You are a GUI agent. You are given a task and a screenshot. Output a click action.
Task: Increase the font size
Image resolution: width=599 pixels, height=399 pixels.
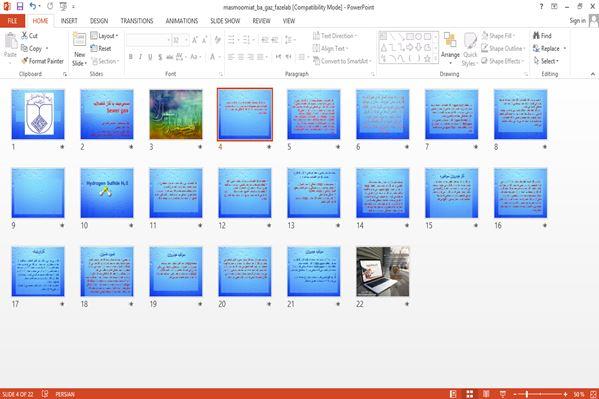(x=195, y=40)
